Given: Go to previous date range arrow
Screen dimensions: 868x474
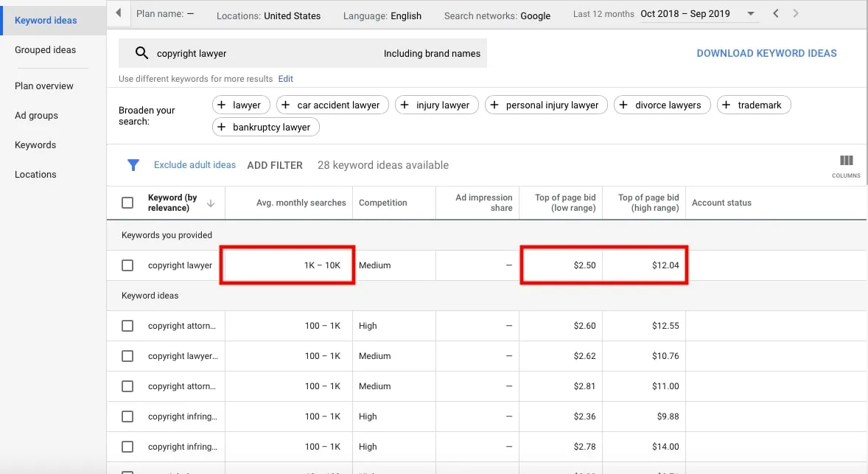Looking at the screenshot, I should tap(775, 14).
